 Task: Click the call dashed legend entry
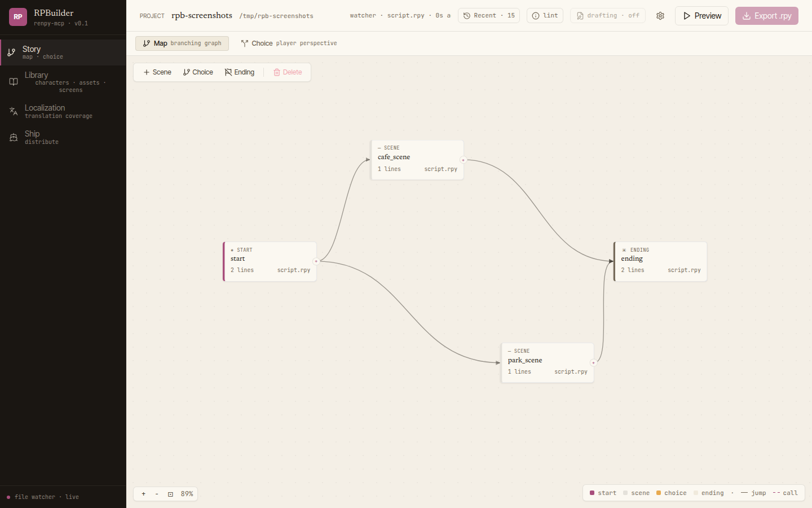point(785,493)
